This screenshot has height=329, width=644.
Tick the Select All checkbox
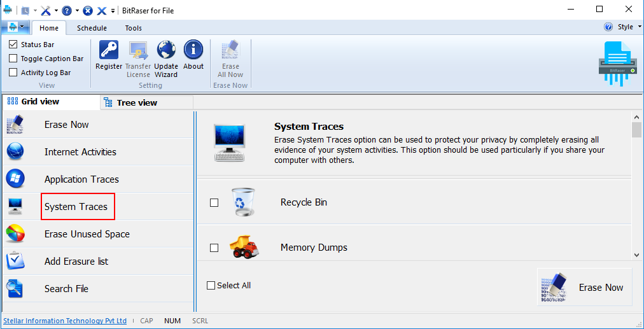[211, 286]
